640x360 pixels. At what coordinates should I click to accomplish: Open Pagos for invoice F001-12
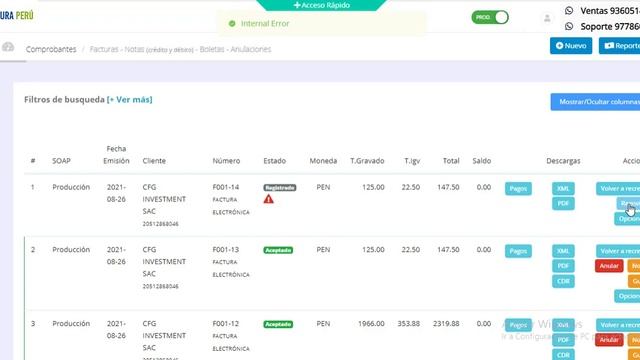click(x=518, y=325)
